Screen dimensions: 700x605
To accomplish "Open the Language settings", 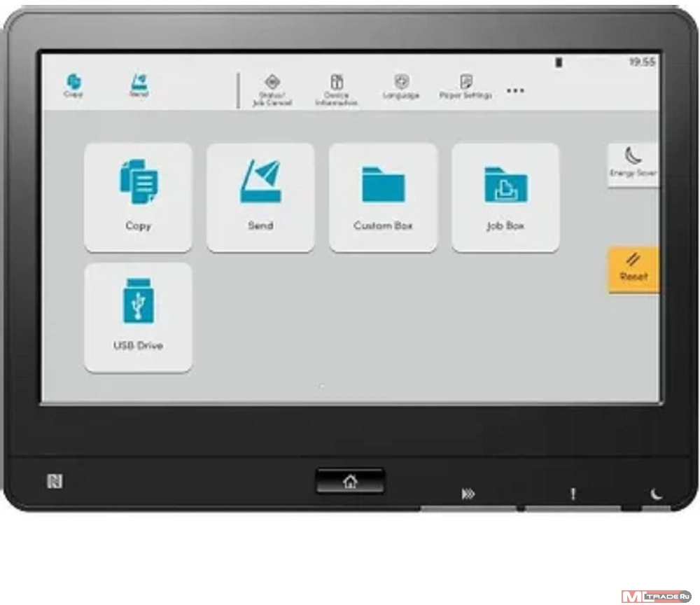I will [x=401, y=88].
